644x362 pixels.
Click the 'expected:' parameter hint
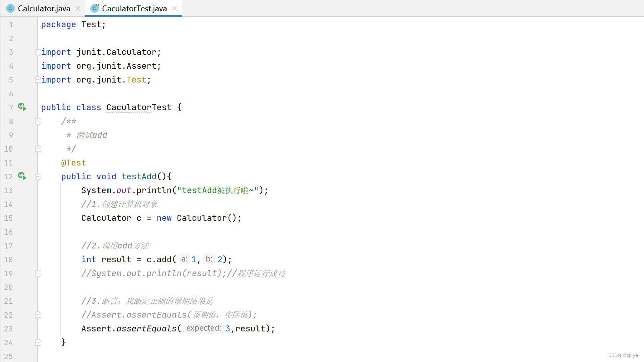point(204,328)
